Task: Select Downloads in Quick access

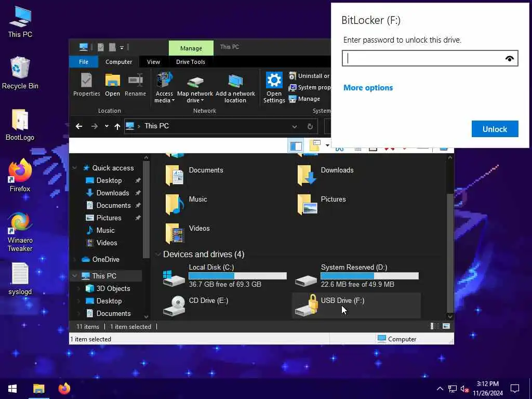Action: pos(112,193)
